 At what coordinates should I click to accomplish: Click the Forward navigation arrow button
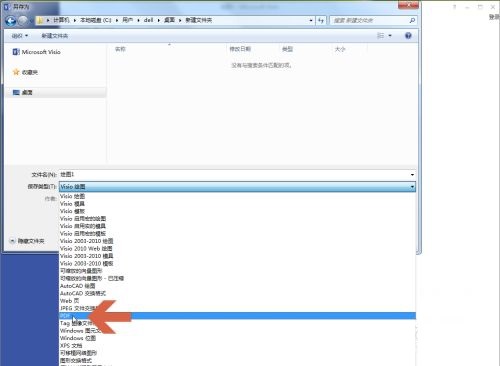pyautogui.click(x=23, y=21)
